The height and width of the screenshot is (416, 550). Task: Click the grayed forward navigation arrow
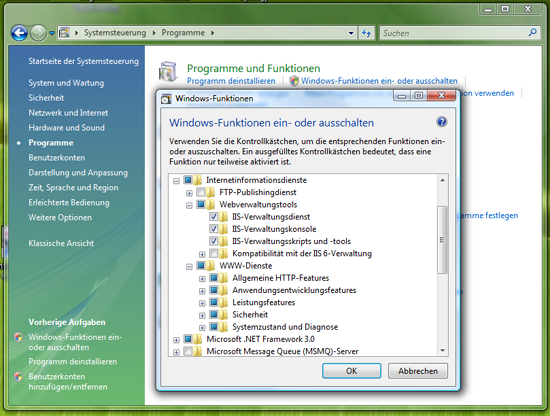pos(38,33)
